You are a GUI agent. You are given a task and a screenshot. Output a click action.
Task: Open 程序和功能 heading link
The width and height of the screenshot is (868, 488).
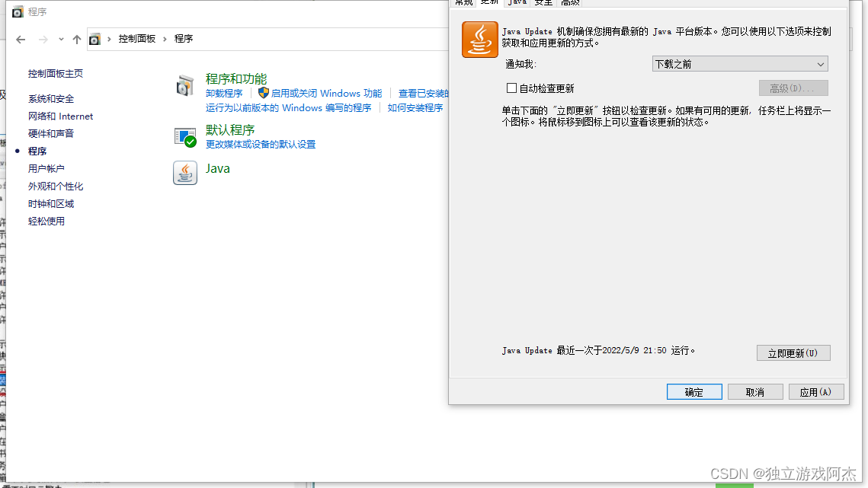pyautogui.click(x=236, y=78)
